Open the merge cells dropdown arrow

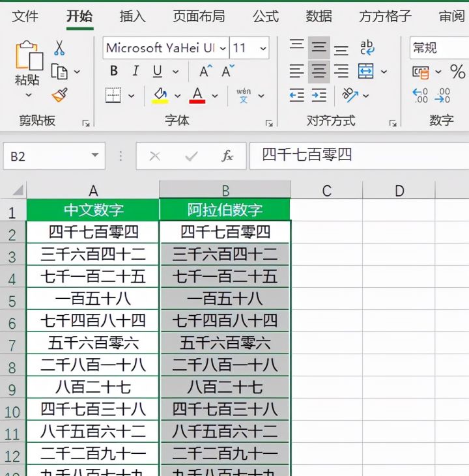coord(384,72)
